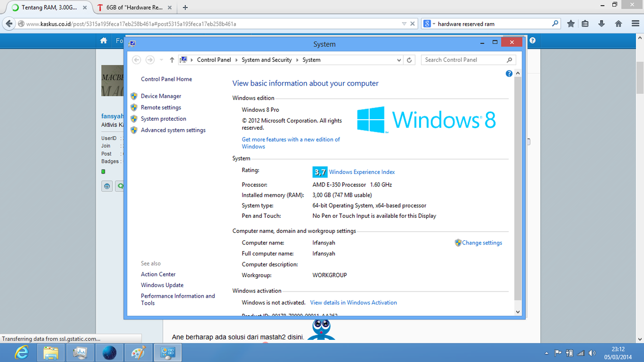The width and height of the screenshot is (644, 362).
Task: Click the Search Control Panel field
Action: 468,60
